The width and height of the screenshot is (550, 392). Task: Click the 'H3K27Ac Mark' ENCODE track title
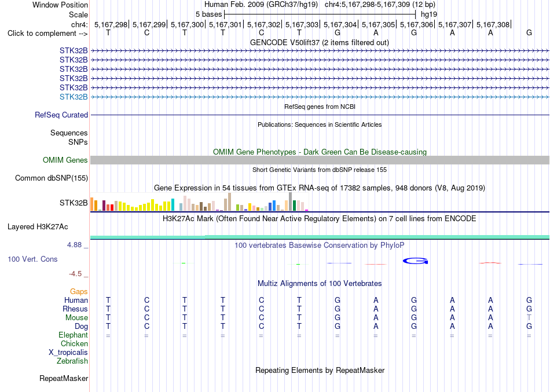click(319, 219)
